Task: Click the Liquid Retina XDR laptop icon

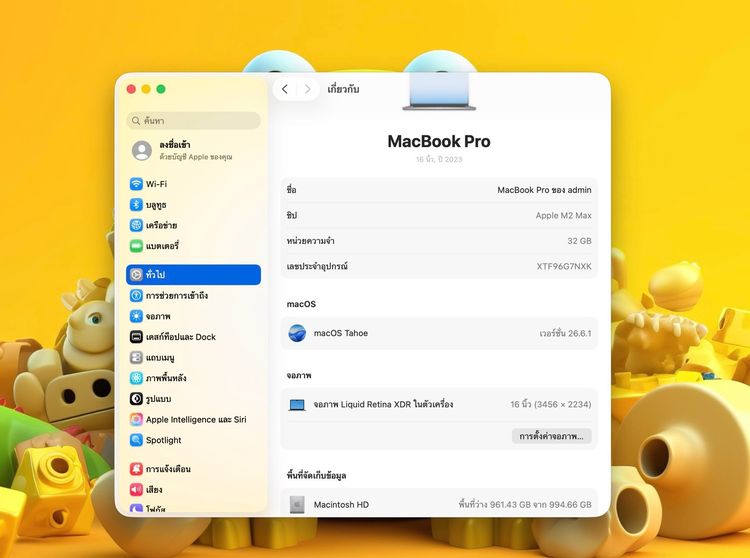Action: pos(297,405)
